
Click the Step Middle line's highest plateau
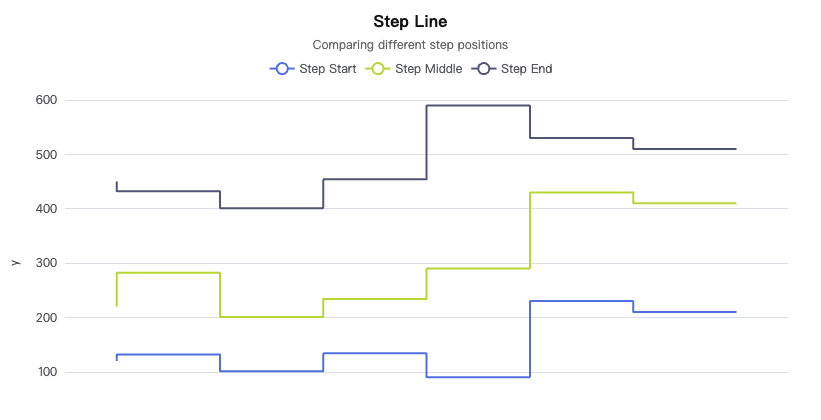coord(581,192)
